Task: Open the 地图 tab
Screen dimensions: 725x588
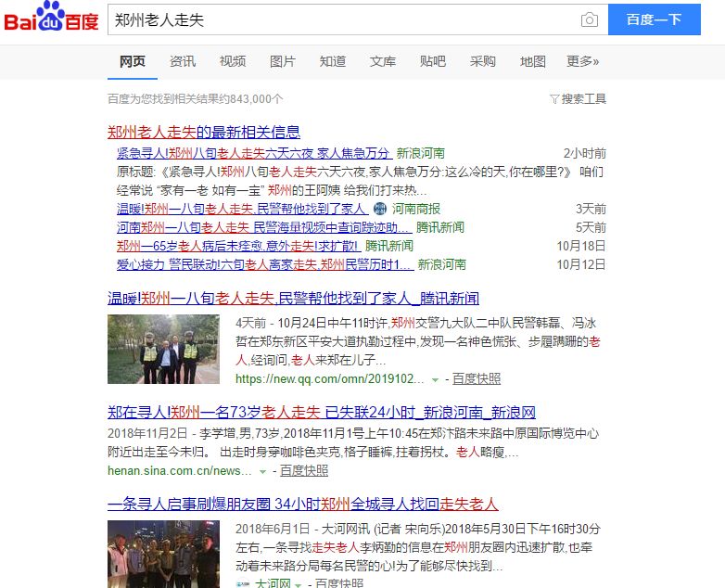Action: pos(533,61)
